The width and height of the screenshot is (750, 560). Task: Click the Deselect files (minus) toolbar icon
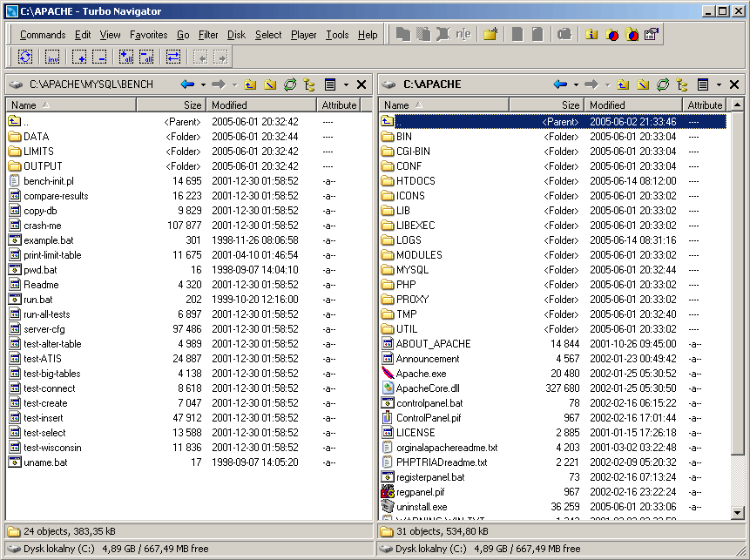(x=99, y=57)
